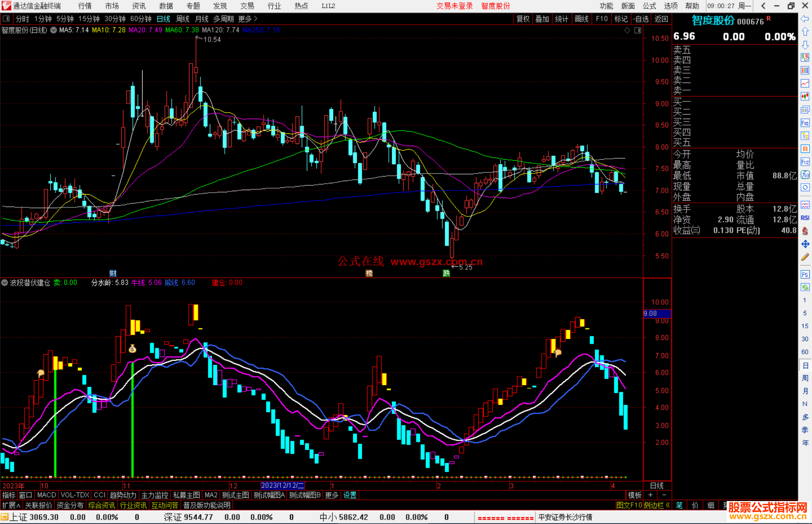Image resolution: width=812 pixels, height=524 pixels.
Task: Collapse the 侧边栏 sidebar
Action: pos(656,506)
